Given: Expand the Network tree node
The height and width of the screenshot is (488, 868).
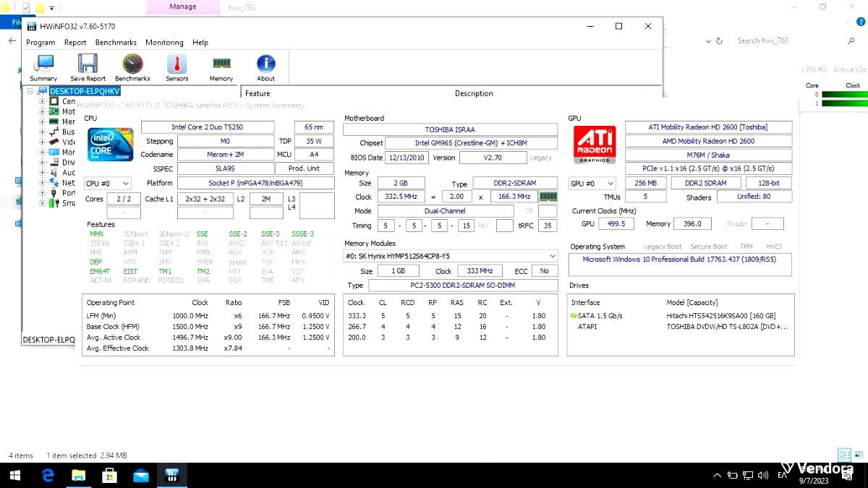Looking at the screenshot, I should (x=43, y=183).
